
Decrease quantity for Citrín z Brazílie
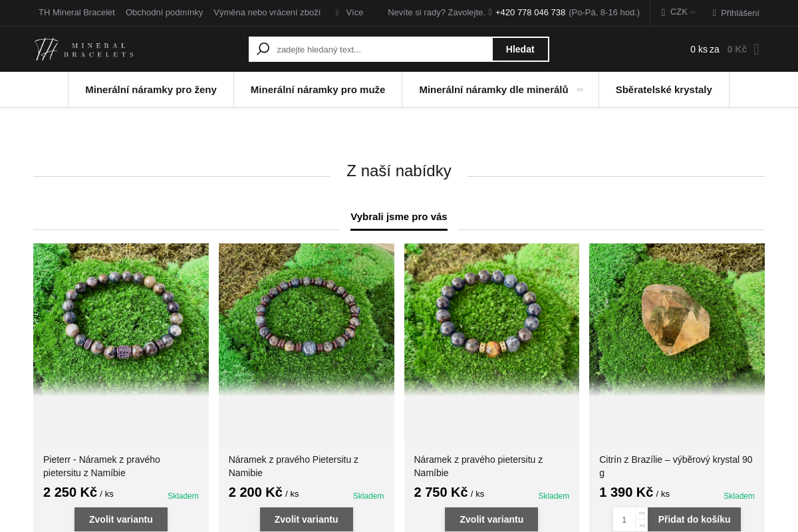coord(641,525)
